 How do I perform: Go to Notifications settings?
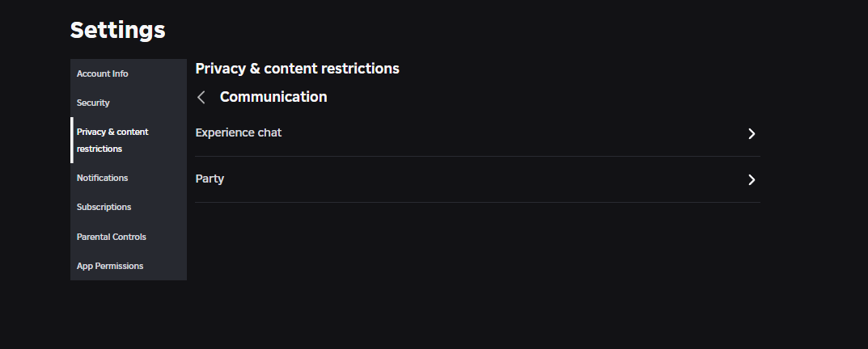pyautogui.click(x=103, y=178)
